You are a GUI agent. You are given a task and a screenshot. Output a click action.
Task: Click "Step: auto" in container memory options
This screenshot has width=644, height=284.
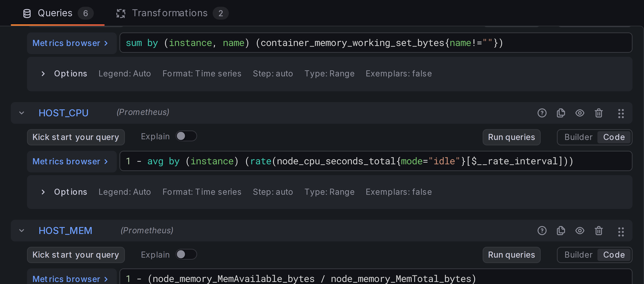(273, 74)
